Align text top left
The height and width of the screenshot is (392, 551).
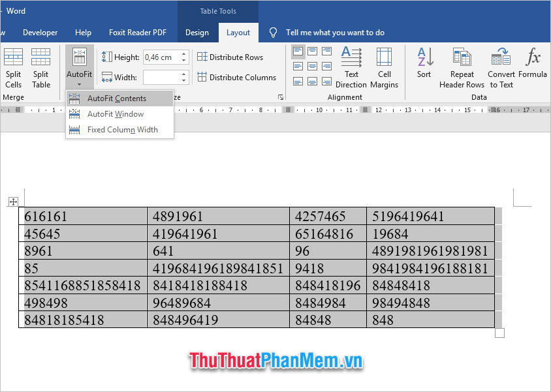pyautogui.click(x=298, y=52)
